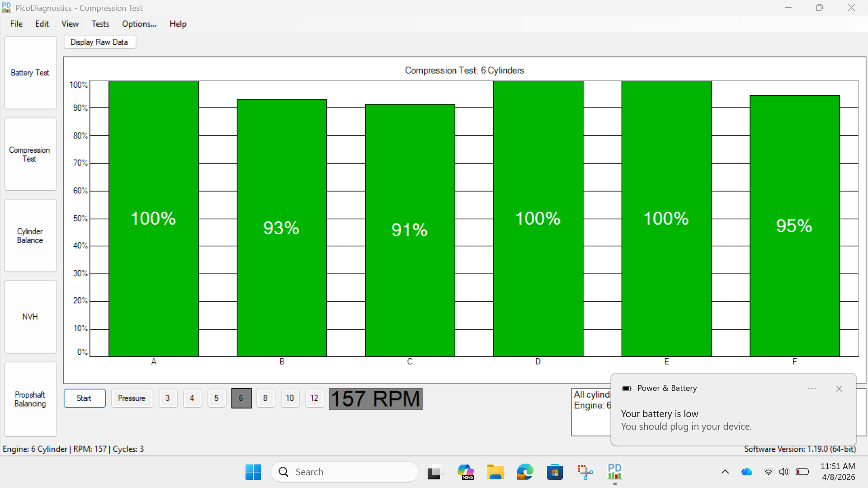Image resolution: width=868 pixels, height=488 pixels.
Task: Open the Start menu Windows icon
Action: coord(253,472)
